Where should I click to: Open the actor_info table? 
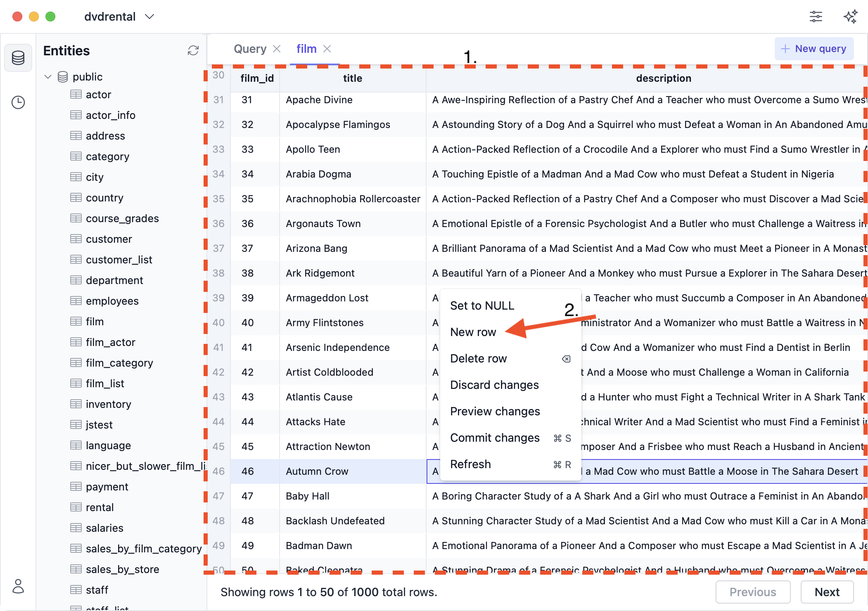point(110,115)
